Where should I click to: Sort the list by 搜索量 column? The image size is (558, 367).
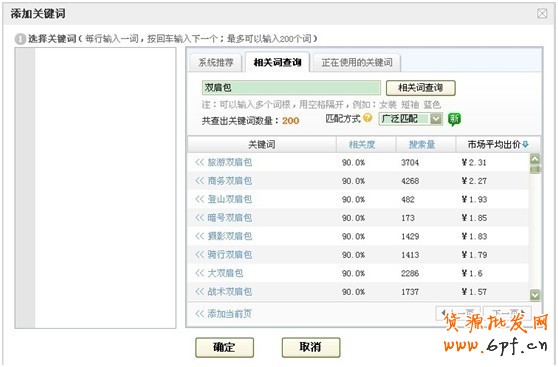click(422, 145)
